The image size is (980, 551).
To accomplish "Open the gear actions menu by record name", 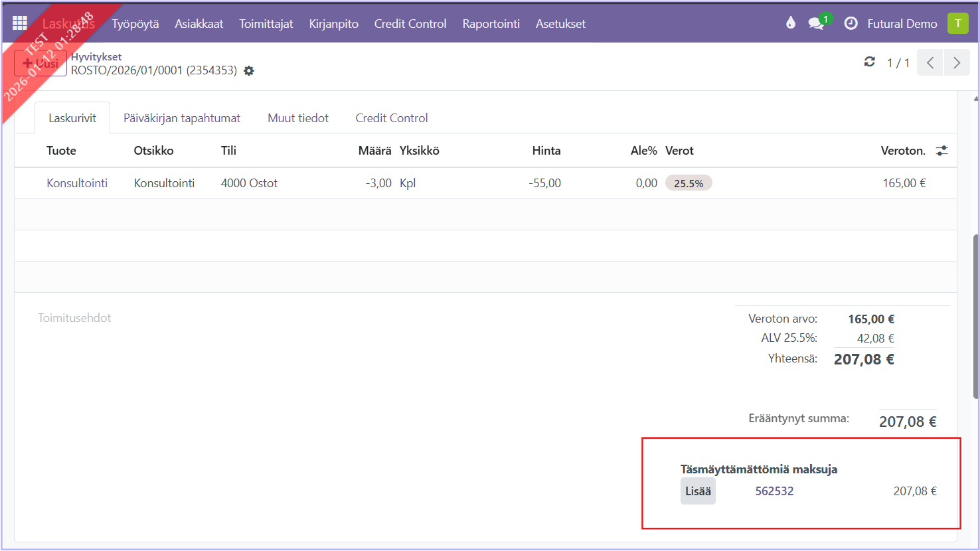I will 249,70.
